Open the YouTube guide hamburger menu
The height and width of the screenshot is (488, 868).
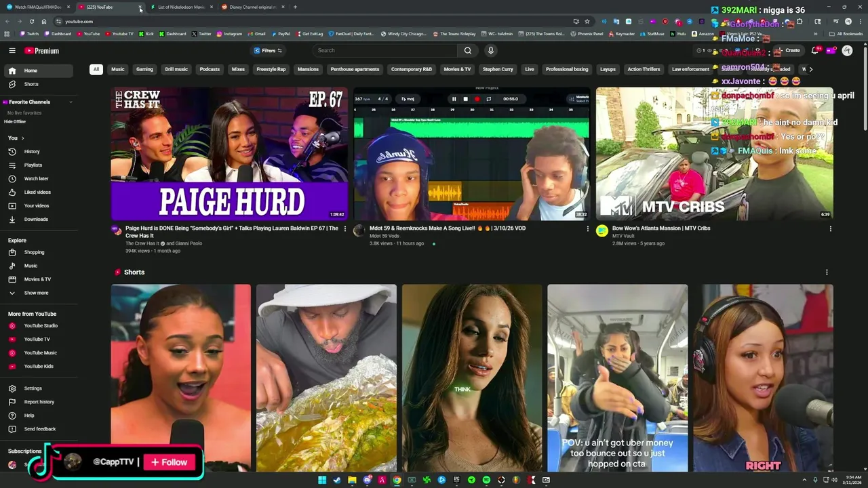pos(12,51)
